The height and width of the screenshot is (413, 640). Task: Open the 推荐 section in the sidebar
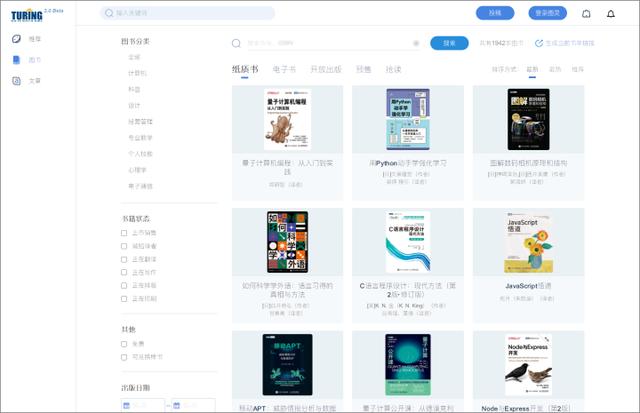(x=16, y=38)
